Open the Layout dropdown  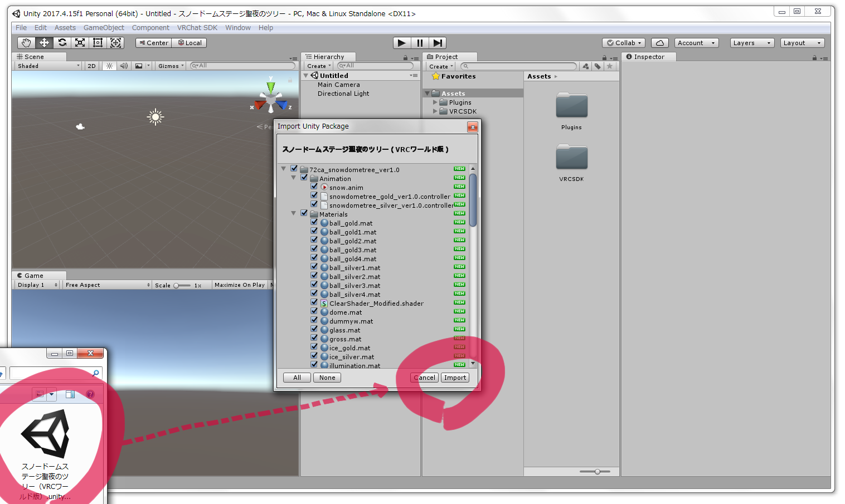[x=802, y=43]
